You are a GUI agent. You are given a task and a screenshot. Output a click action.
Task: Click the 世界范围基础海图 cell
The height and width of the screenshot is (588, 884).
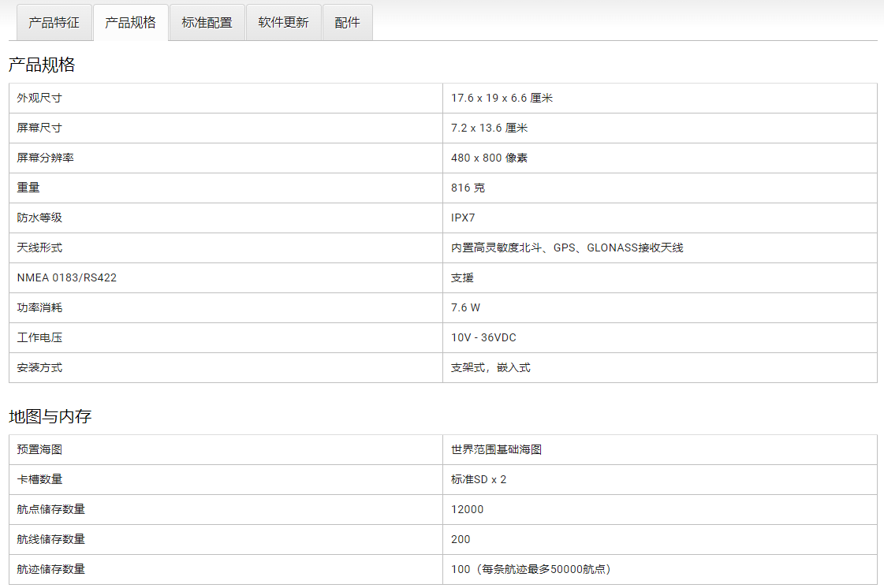click(496, 450)
